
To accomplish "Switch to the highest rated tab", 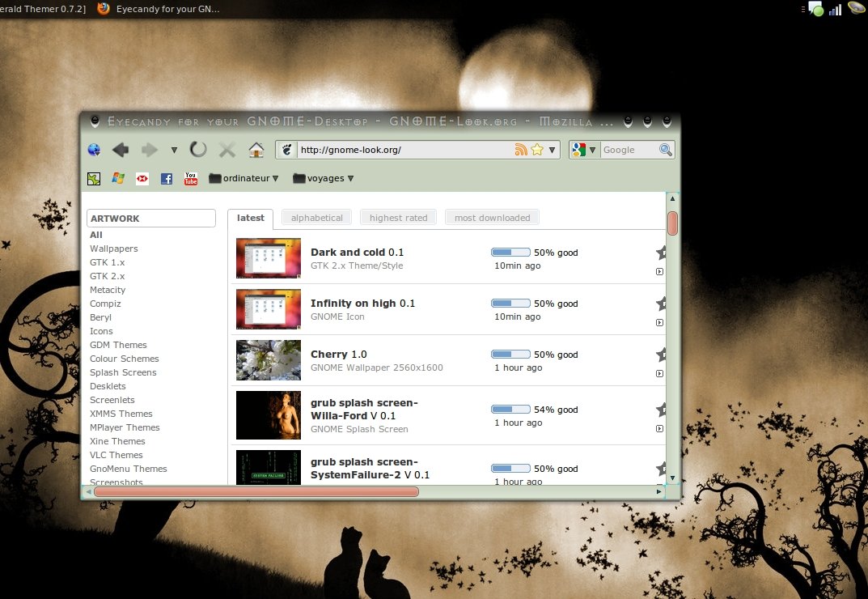I will click(x=399, y=218).
